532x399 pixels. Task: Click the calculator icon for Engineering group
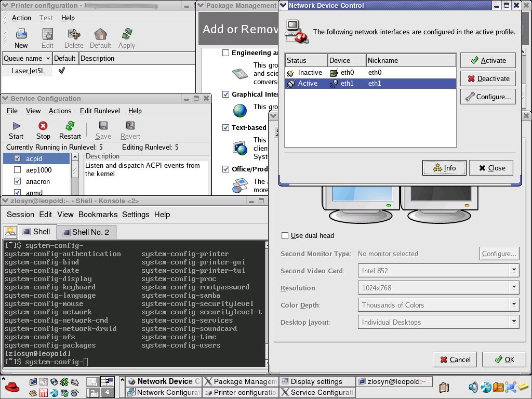tap(240, 73)
